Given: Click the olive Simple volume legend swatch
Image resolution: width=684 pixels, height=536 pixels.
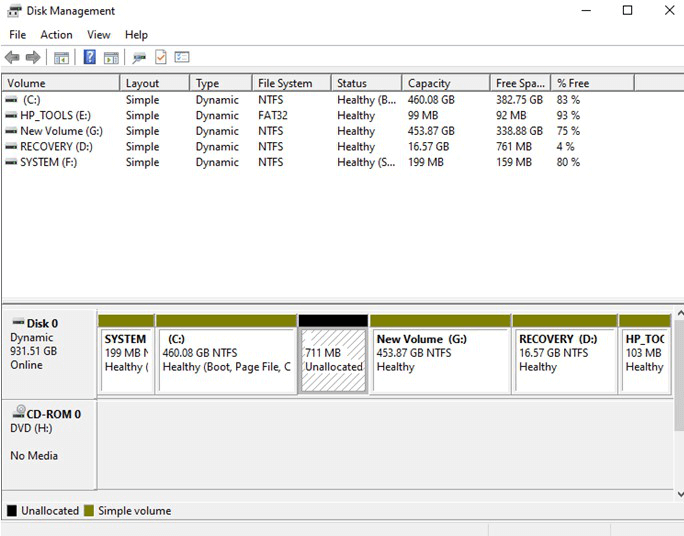Looking at the screenshot, I should click(x=89, y=511).
